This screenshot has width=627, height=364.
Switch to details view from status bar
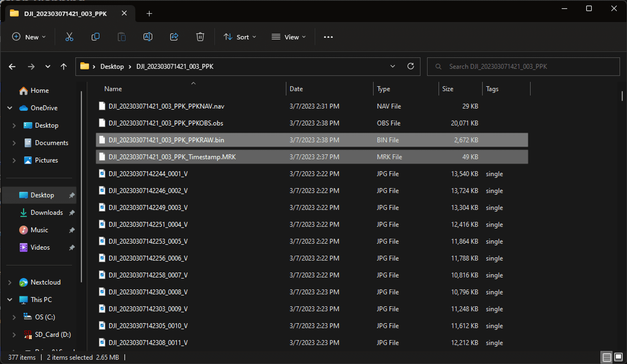(x=606, y=357)
